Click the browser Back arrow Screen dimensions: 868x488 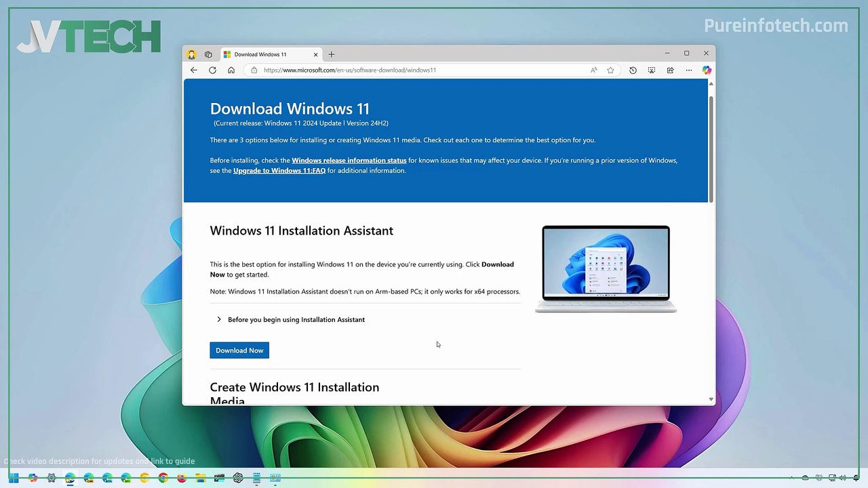194,70
